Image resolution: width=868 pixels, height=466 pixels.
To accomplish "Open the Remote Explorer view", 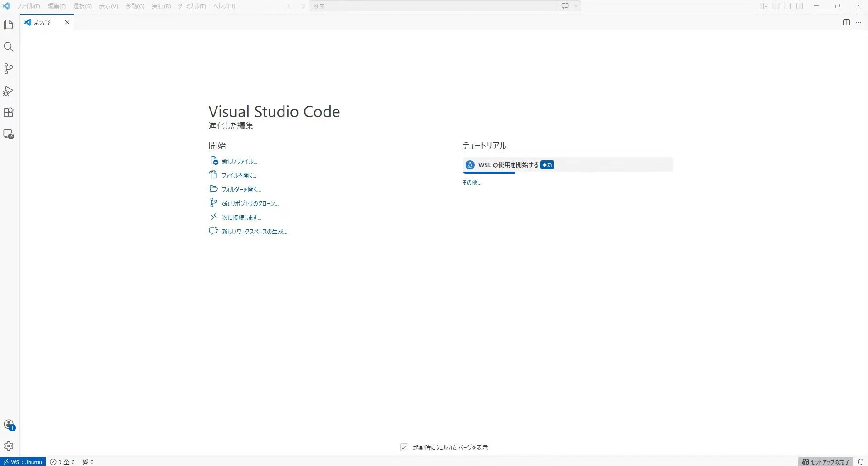I will [9, 134].
